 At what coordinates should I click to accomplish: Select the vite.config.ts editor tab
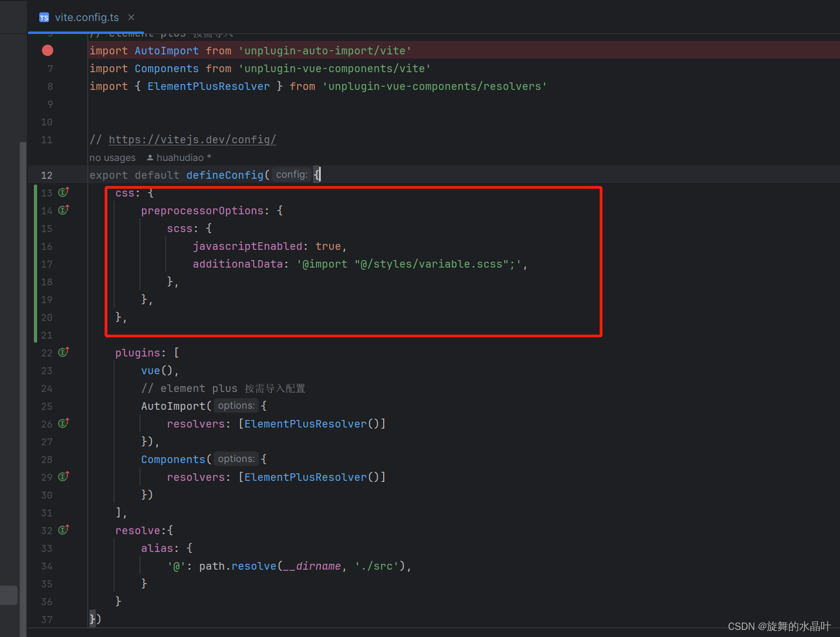pos(86,17)
